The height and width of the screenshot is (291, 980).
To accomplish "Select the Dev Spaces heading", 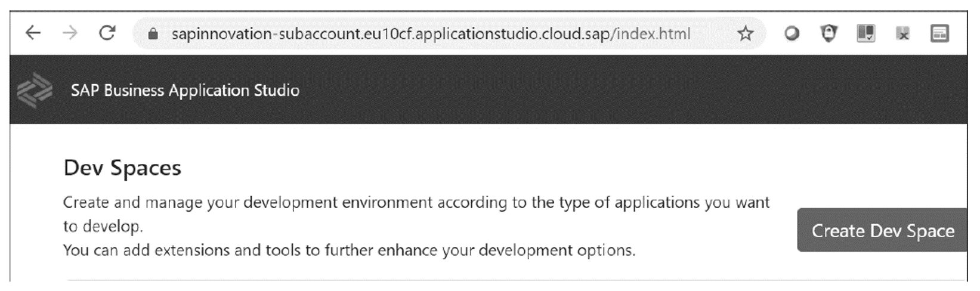I will pos(122,168).
